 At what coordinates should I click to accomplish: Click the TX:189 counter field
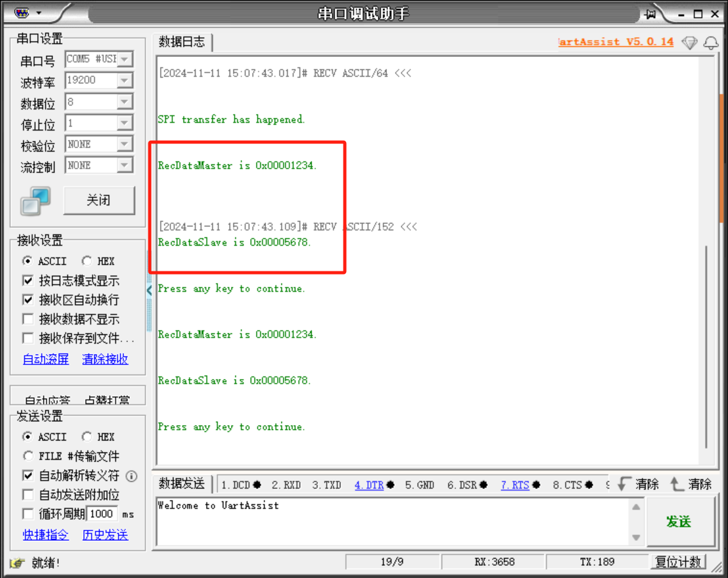coord(597,562)
